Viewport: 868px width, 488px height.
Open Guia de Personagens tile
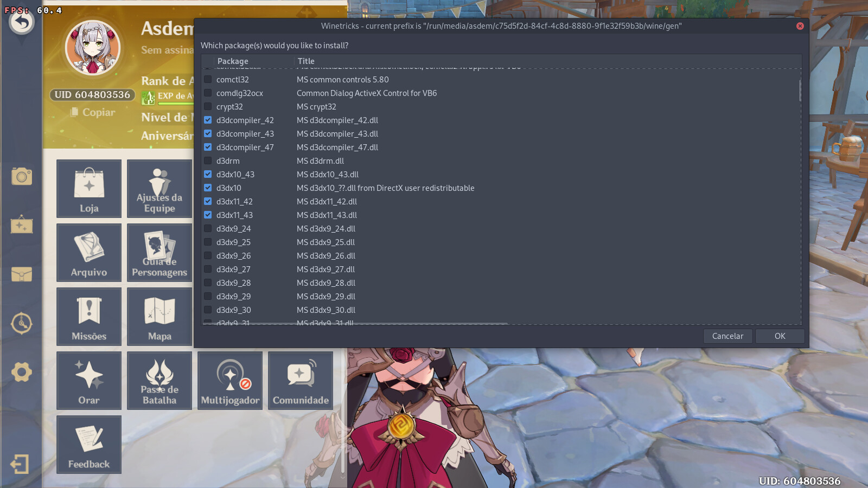click(x=159, y=253)
